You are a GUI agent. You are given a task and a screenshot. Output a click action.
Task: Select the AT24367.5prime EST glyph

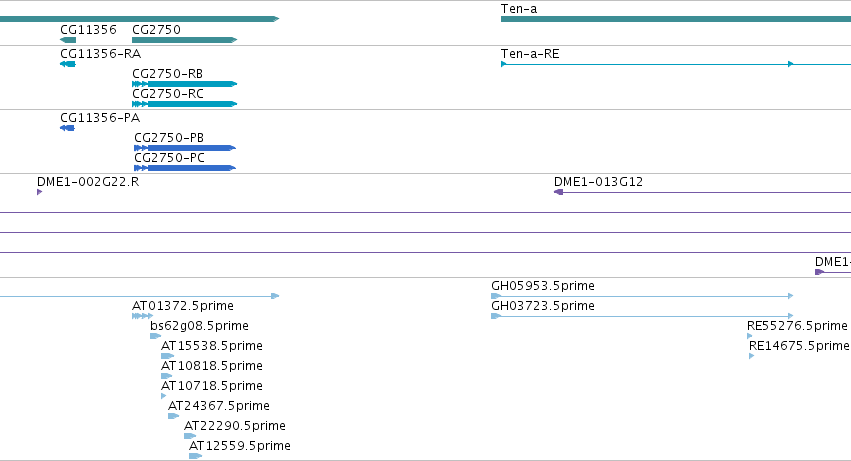tap(173, 416)
